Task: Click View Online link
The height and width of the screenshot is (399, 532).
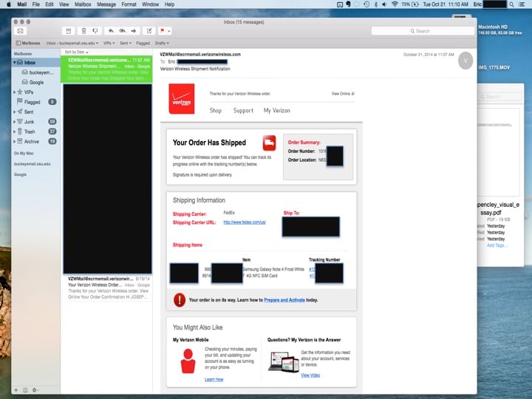Action: click(343, 94)
